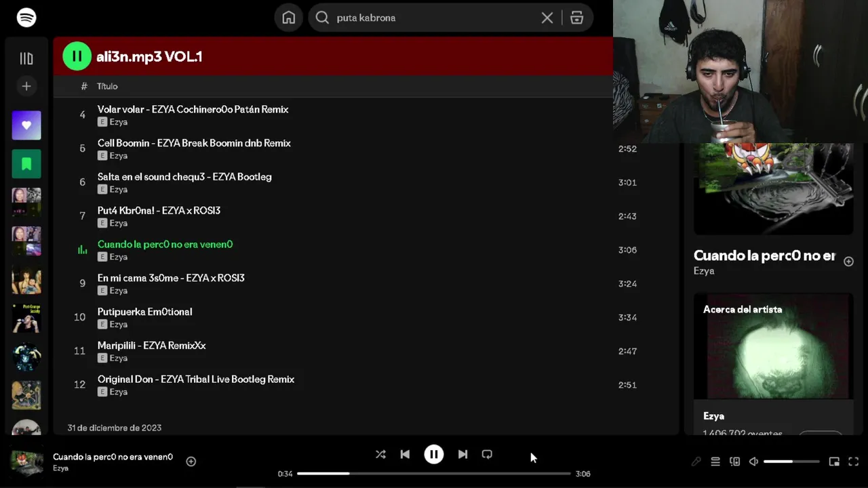This screenshot has width=868, height=488.
Task: Mute with the volume speaker icon
Action: (x=753, y=462)
